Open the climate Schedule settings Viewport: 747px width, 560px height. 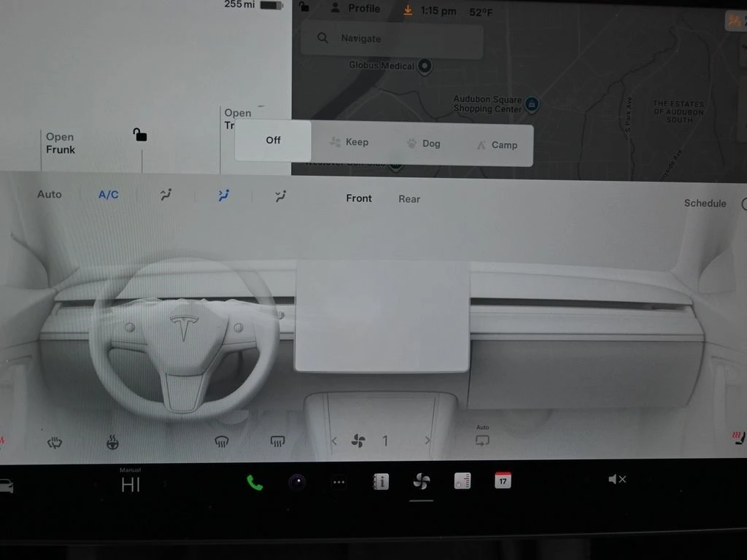(x=705, y=203)
